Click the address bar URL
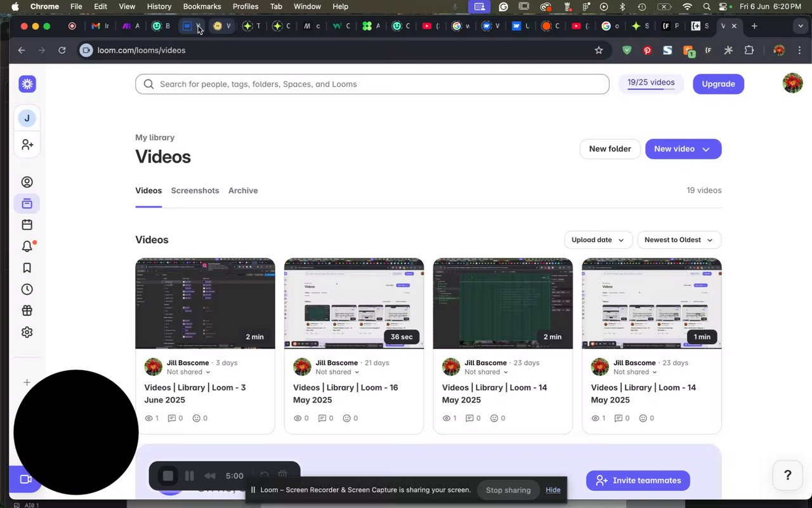Image resolution: width=812 pixels, height=508 pixels. [x=141, y=50]
